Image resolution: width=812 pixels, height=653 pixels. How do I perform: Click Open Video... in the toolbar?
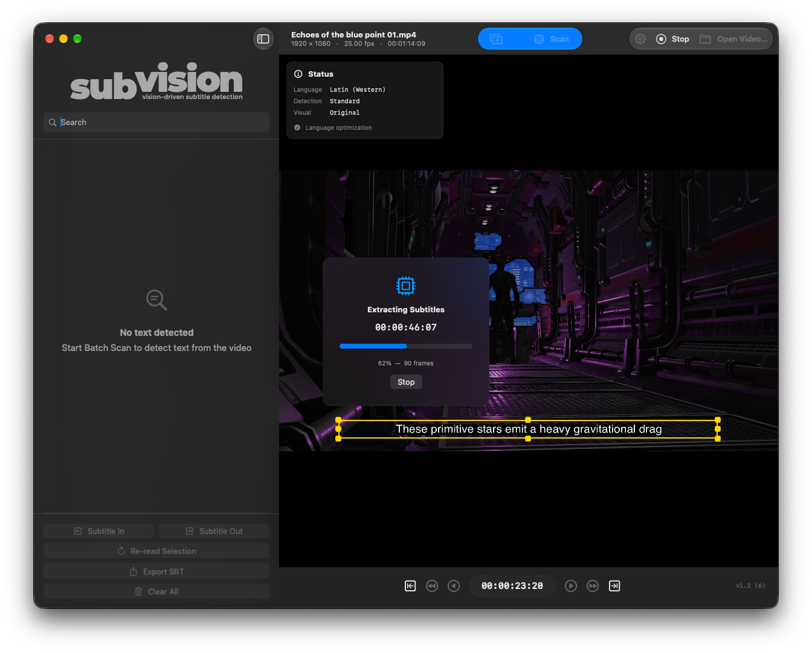[733, 39]
